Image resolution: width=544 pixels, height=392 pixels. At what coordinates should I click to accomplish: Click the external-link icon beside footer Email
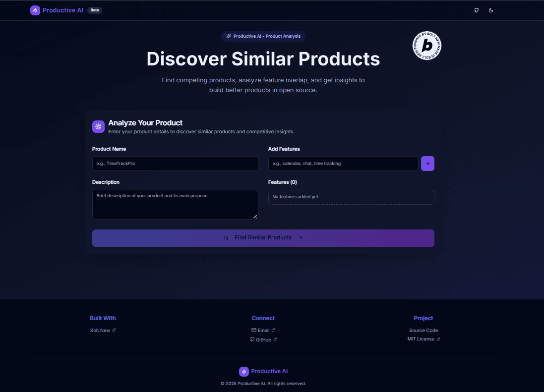tap(273, 330)
